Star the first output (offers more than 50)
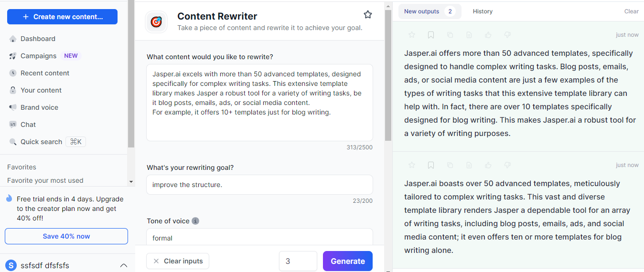644x272 pixels. [412, 35]
